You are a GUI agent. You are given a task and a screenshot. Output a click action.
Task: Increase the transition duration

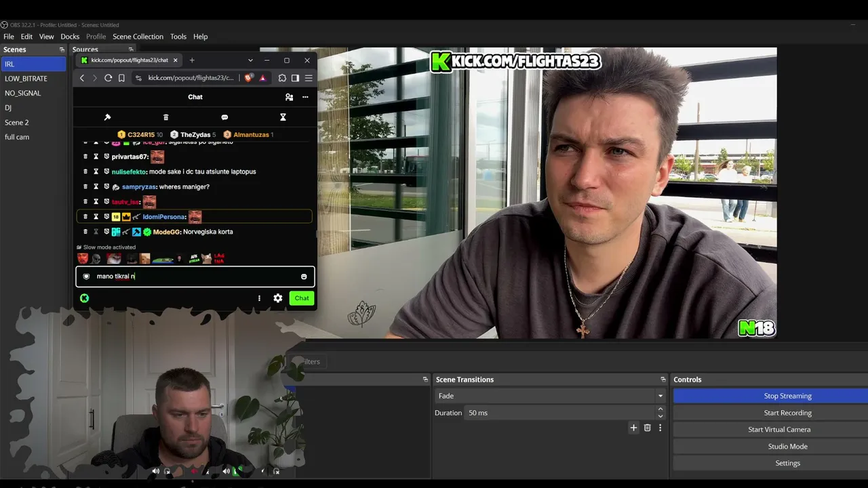click(660, 409)
